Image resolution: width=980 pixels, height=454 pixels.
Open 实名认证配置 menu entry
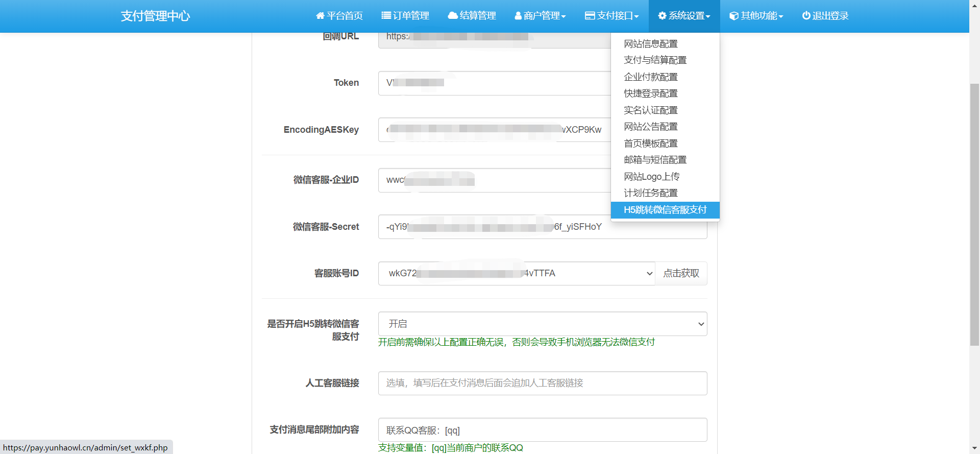tap(651, 110)
